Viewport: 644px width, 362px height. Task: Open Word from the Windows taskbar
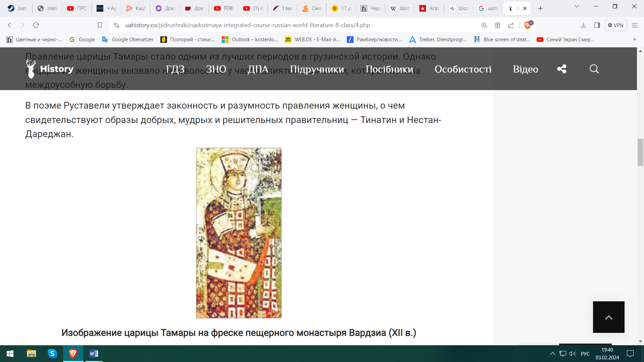94,354
